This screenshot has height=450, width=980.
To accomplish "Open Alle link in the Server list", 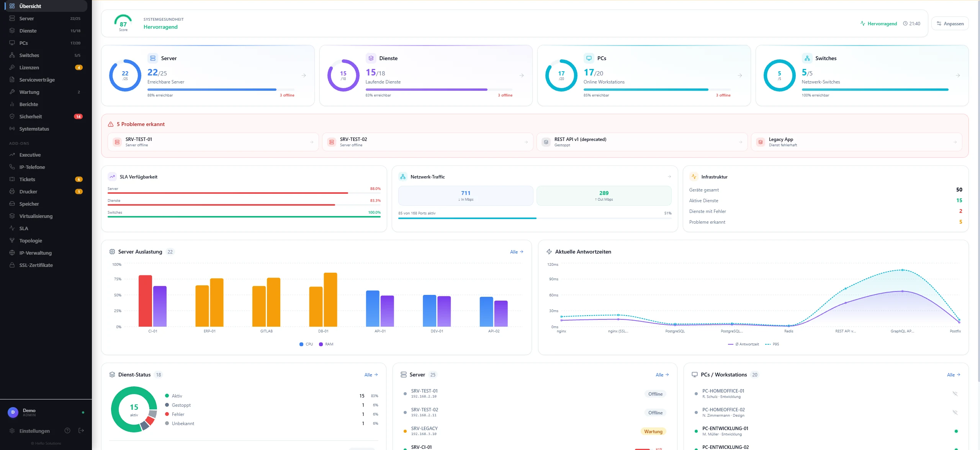I will (x=662, y=375).
